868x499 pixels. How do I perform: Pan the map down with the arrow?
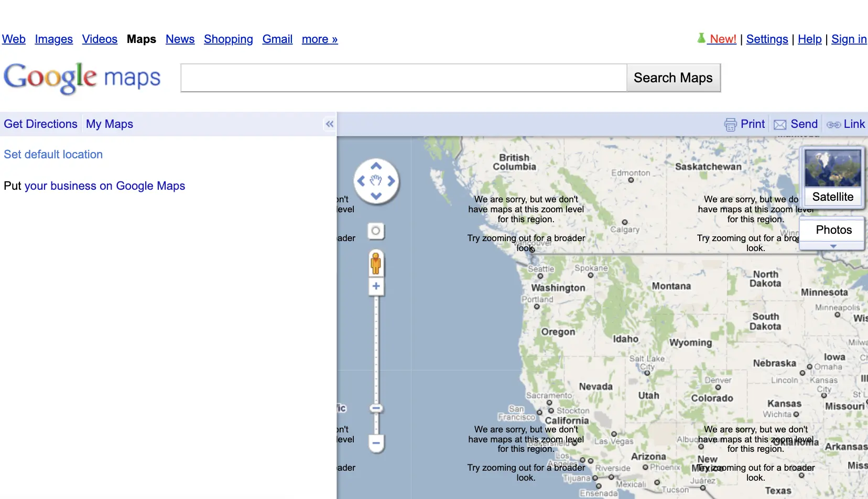tap(376, 196)
